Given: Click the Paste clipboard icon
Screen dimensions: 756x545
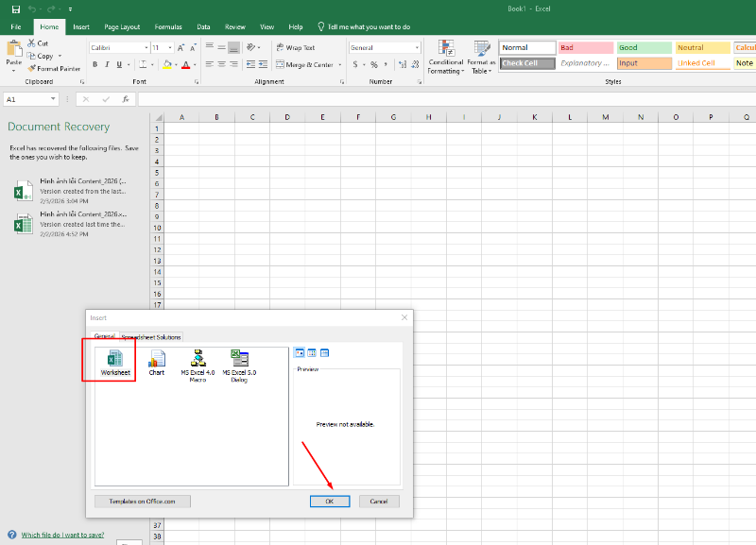Looking at the screenshot, I should click(14, 49).
